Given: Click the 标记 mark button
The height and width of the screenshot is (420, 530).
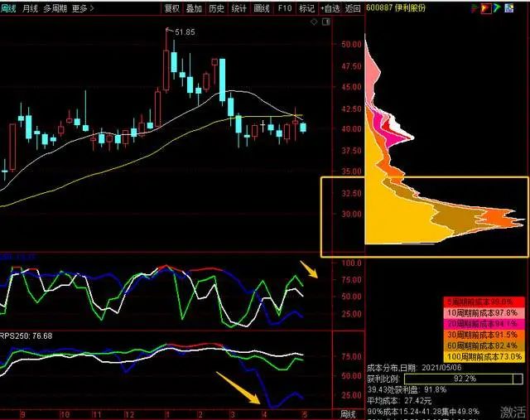Looking at the screenshot, I should tap(307, 8).
